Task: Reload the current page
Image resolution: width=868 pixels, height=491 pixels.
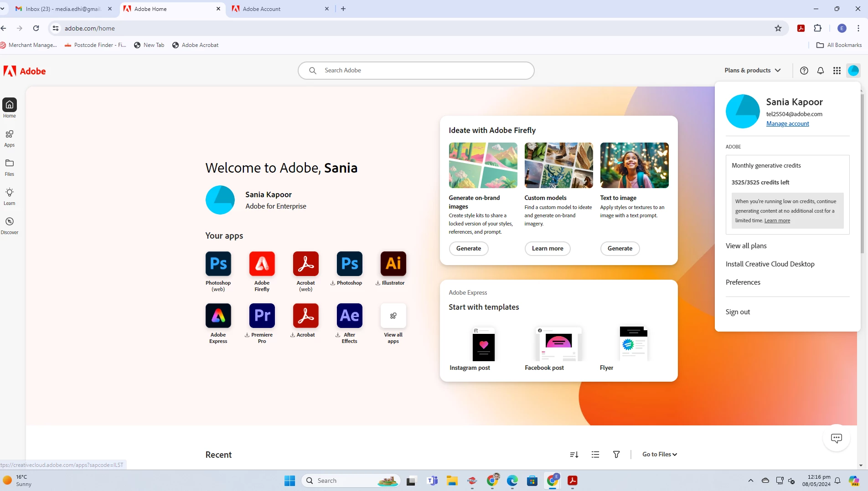Action: (x=36, y=28)
